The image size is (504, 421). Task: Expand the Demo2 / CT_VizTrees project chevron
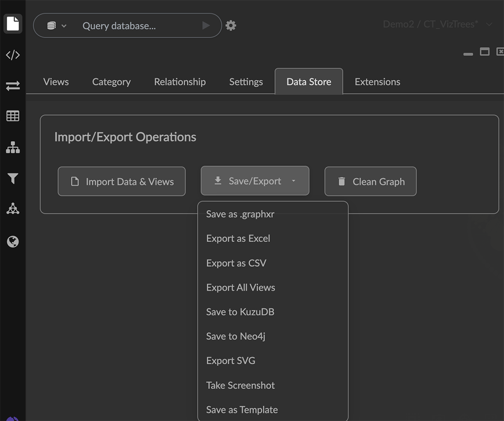click(x=489, y=24)
